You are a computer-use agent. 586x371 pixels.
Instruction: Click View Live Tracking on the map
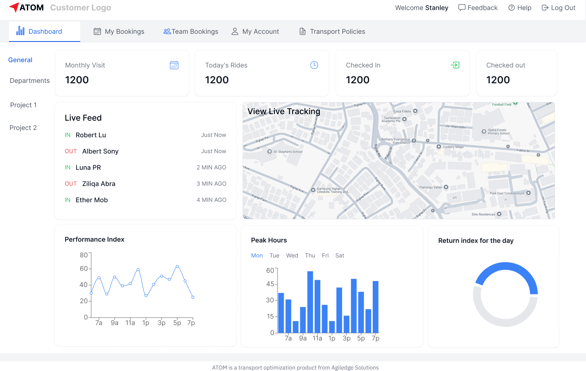(x=284, y=111)
